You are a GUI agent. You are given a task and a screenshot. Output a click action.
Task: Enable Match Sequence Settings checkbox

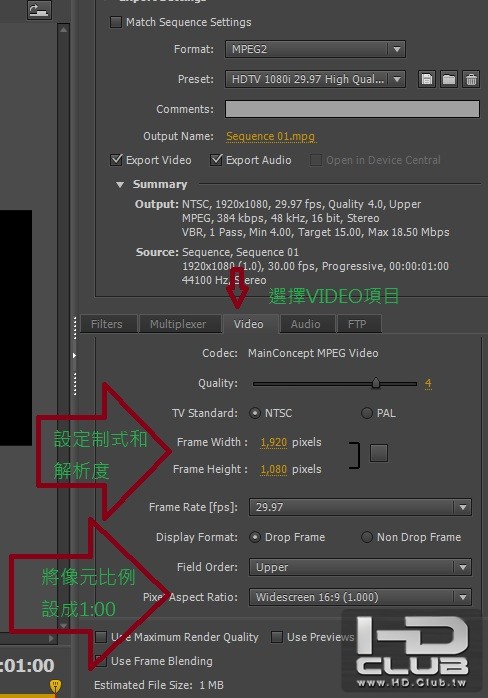click(x=116, y=22)
